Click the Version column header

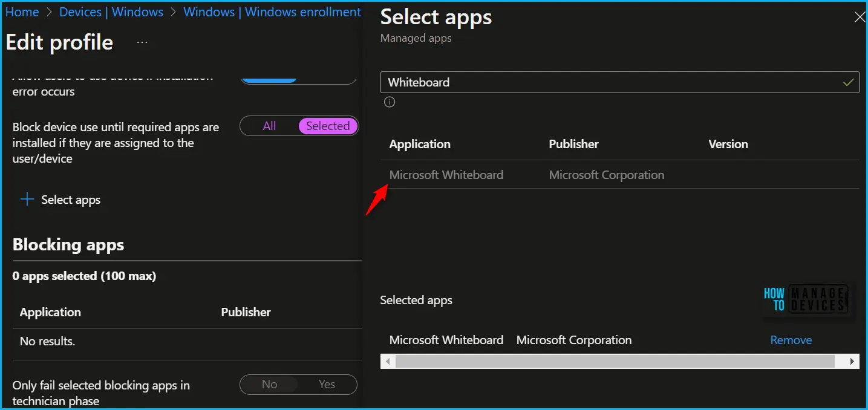point(728,144)
